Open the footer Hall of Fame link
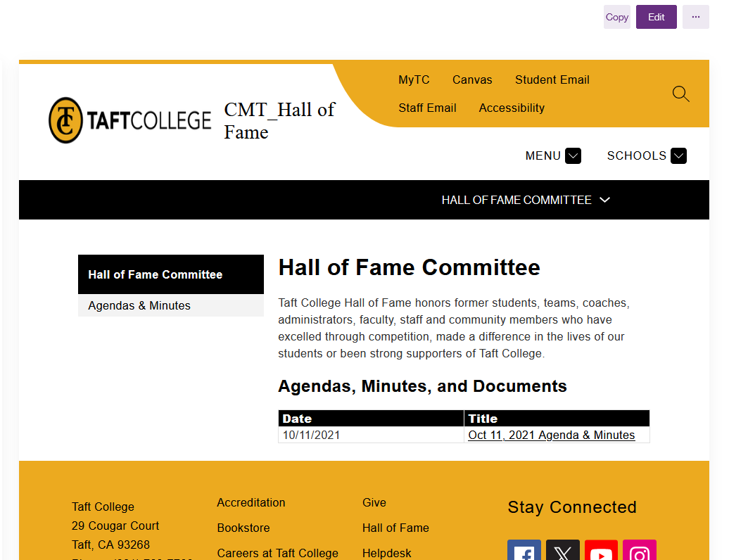This screenshot has width=729, height=560. [395, 528]
